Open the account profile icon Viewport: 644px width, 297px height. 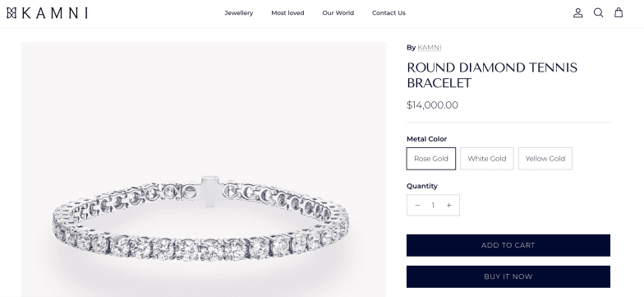pos(578,13)
